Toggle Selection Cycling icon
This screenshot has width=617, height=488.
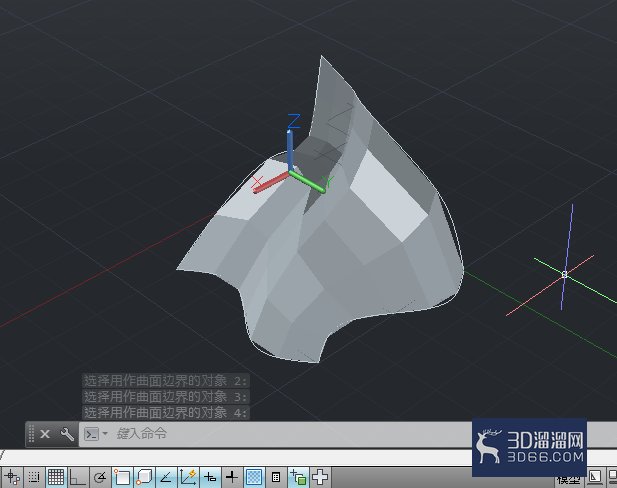pos(298,477)
